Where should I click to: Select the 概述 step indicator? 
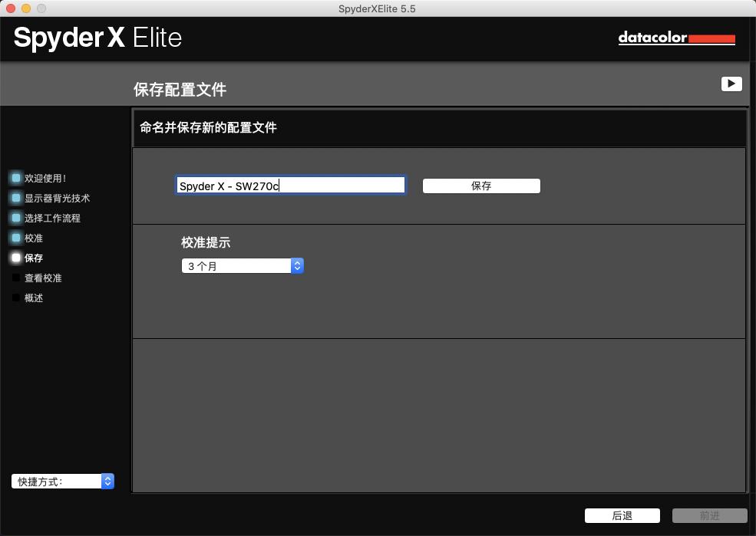pyautogui.click(x=16, y=298)
